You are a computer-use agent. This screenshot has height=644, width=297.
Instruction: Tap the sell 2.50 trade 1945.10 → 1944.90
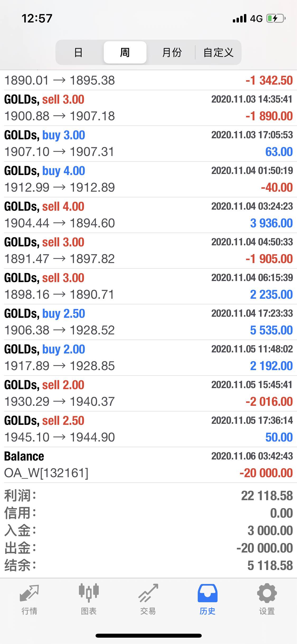(148, 429)
